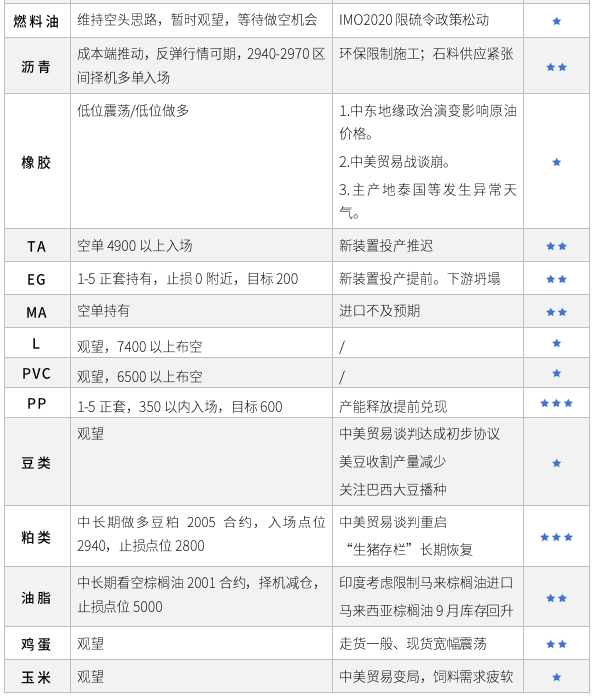
Task: Click the text IMO2020 限硫令政策松动
Action: pos(414,20)
